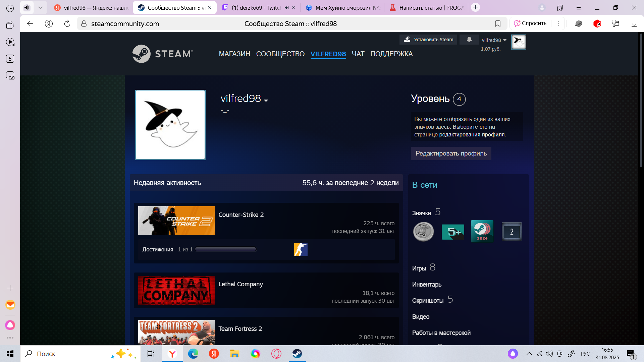Open the Скриншоты link
The height and width of the screenshot is (362, 644).
point(428,301)
